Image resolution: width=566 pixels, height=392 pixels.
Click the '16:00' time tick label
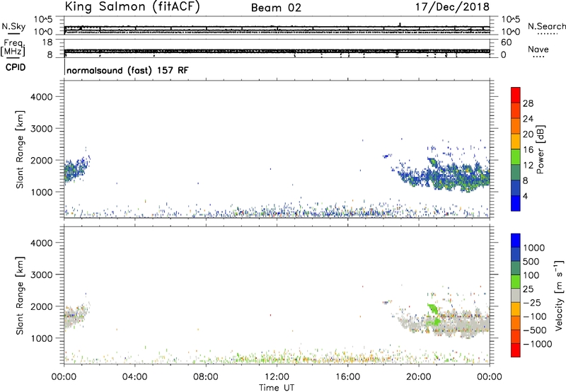tap(347, 377)
